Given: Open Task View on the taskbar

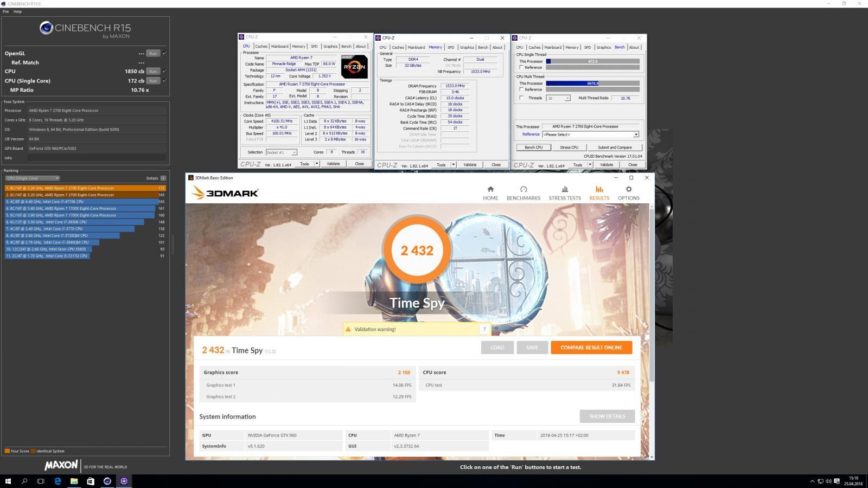Looking at the screenshot, I should coord(41,481).
